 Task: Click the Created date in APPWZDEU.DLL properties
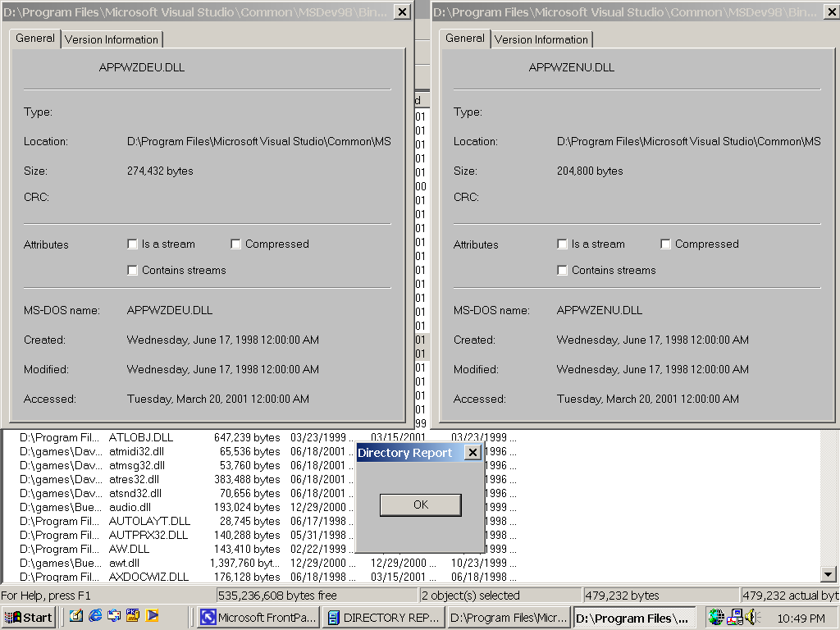point(223,340)
